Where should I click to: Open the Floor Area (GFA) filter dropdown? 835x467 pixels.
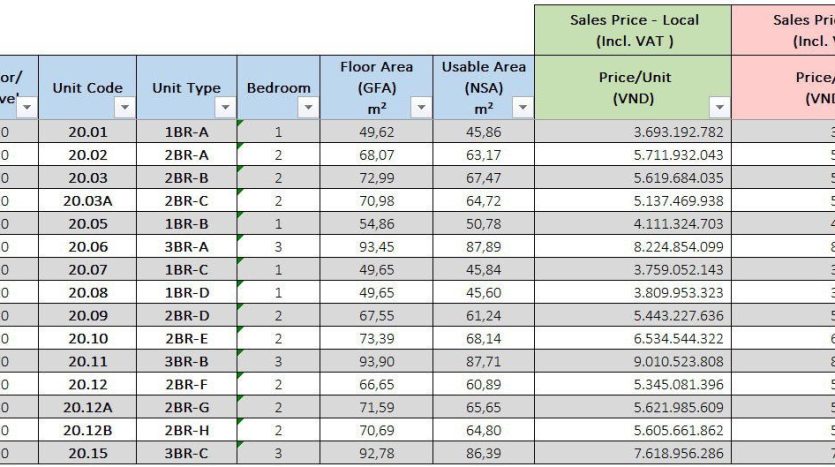point(421,108)
